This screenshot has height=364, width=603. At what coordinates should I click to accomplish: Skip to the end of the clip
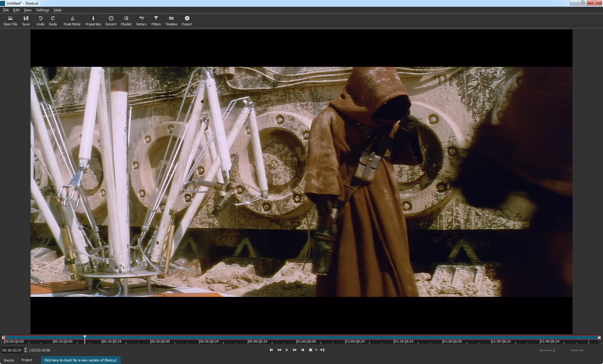[302, 350]
